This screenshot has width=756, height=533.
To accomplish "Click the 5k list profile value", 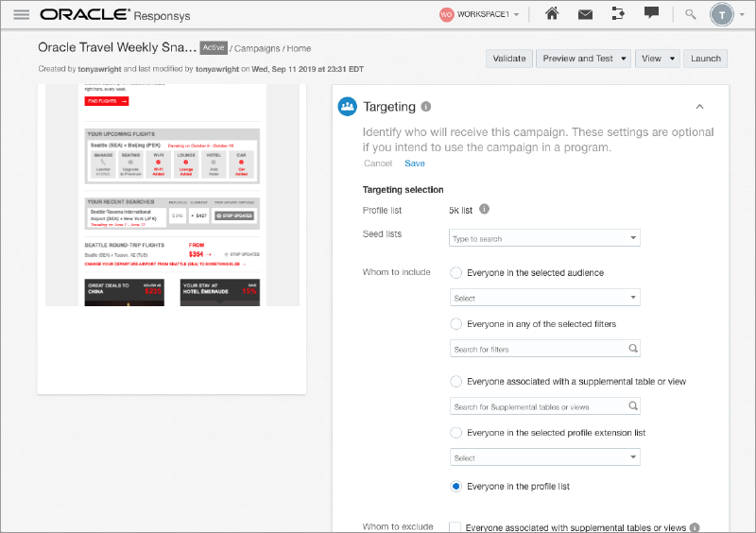I will coord(460,211).
